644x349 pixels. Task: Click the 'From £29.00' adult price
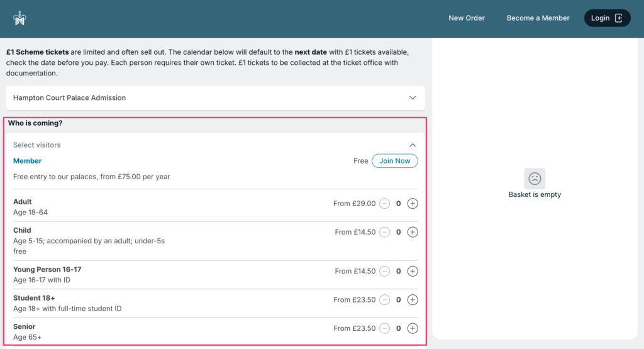[x=354, y=203]
